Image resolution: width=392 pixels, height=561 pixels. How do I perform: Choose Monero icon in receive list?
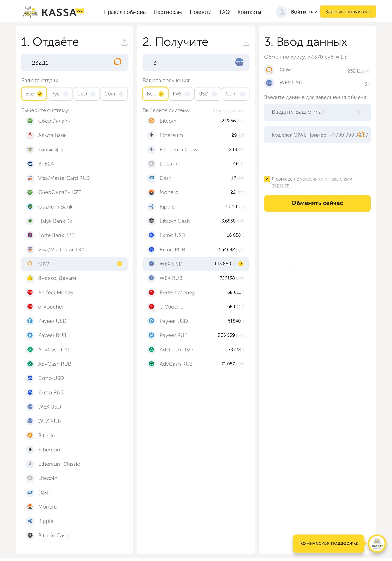pos(152,192)
